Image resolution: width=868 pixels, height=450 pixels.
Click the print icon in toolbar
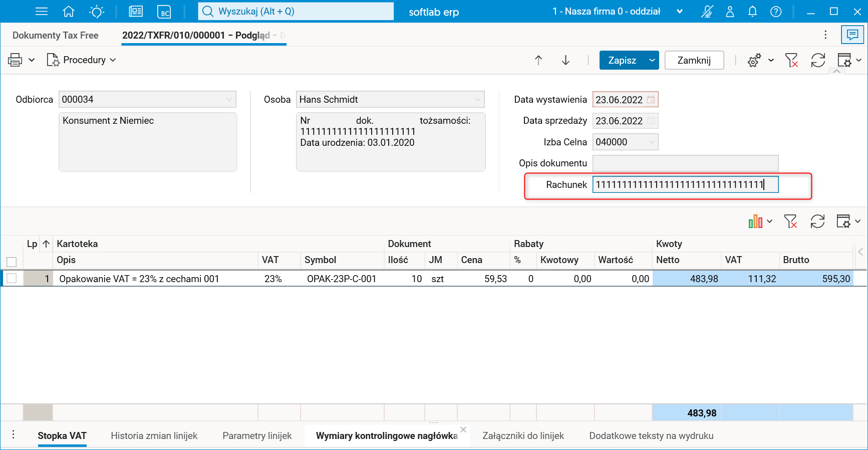[x=15, y=60]
